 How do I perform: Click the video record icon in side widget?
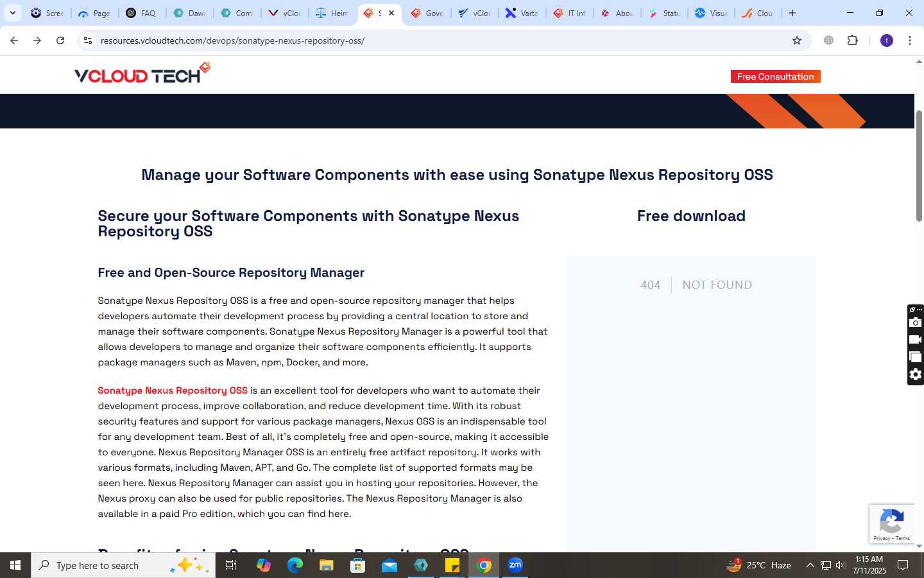(x=916, y=340)
